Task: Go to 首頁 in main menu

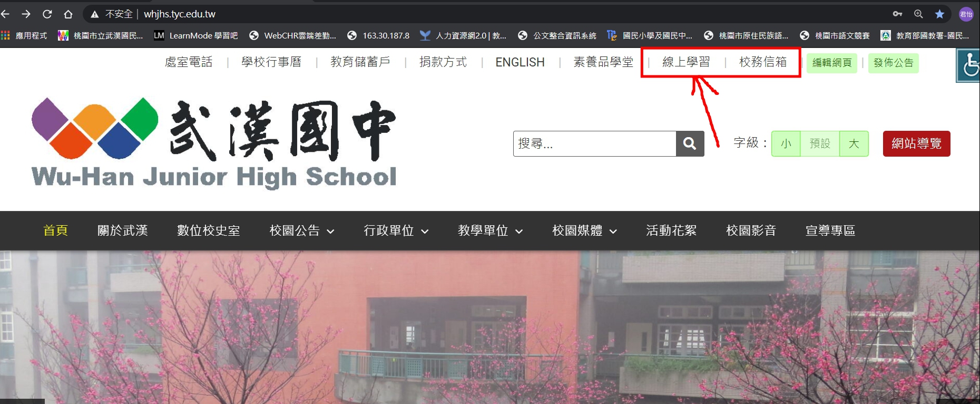Action: tap(55, 230)
